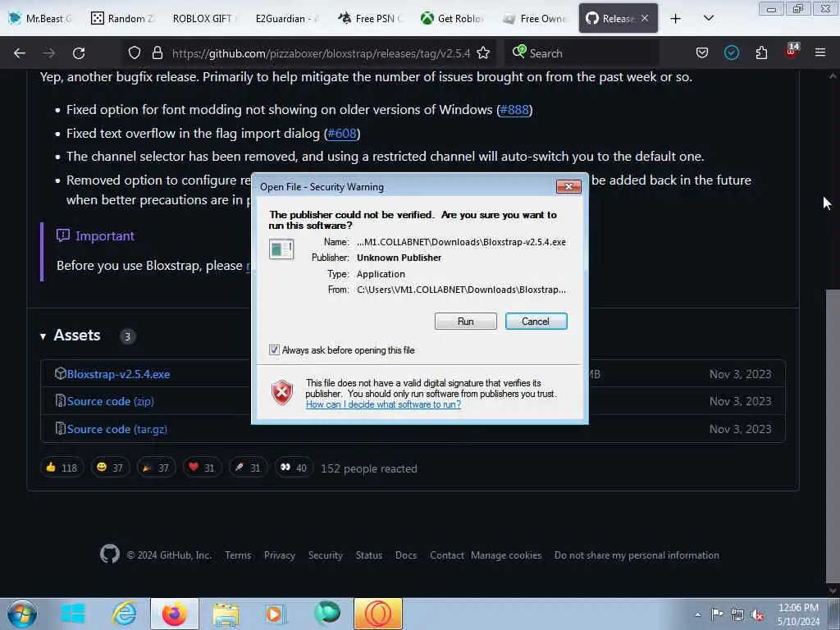Download Source code (tar.gz)
Viewport: 840px width, 630px height.
tap(116, 429)
